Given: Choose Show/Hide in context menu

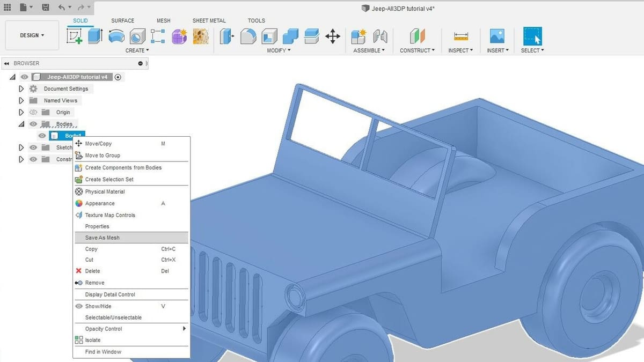Looking at the screenshot, I should [x=131, y=306].
